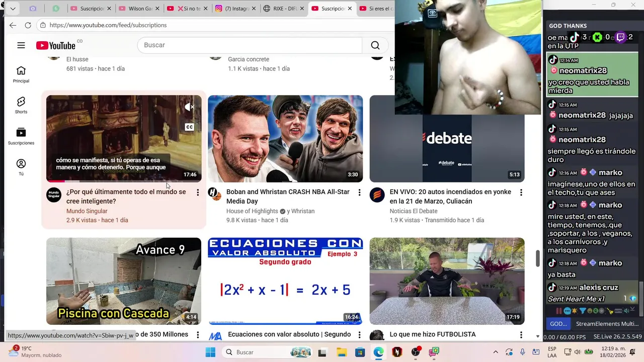The width and height of the screenshot is (644, 362).
Task: Open options for the Piscina con Cascada video
Action: pos(198,335)
